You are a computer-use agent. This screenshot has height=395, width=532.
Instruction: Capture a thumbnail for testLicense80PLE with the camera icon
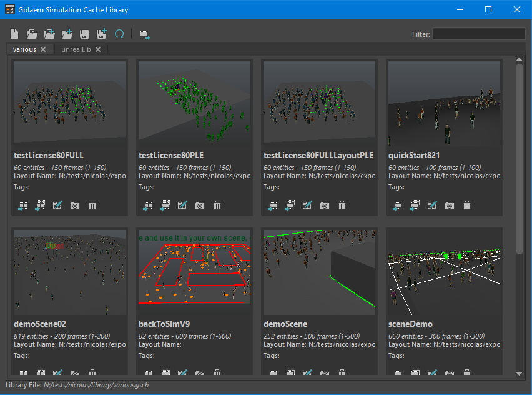200,206
